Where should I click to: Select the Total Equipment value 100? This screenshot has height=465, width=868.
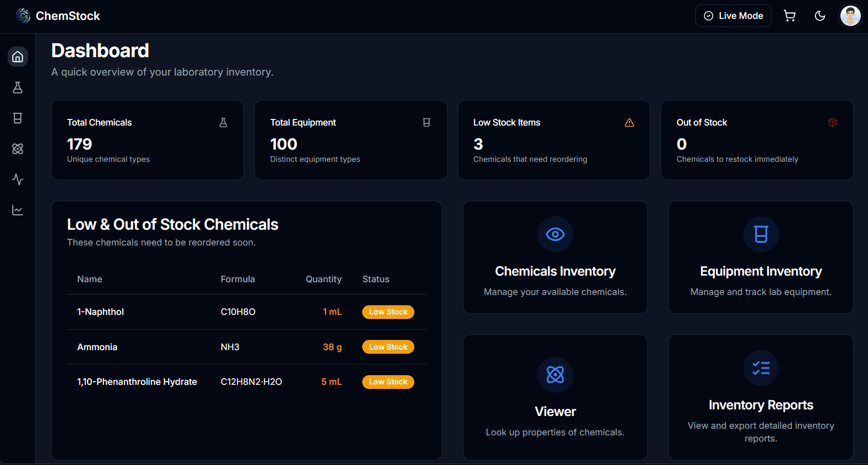(x=284, y=144)
